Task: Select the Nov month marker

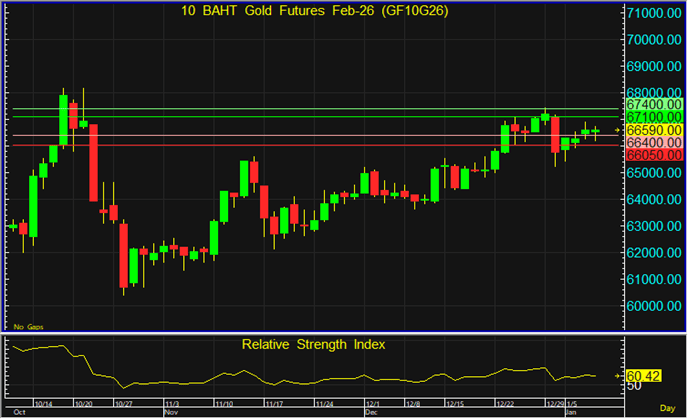Action: click(170, 411)
